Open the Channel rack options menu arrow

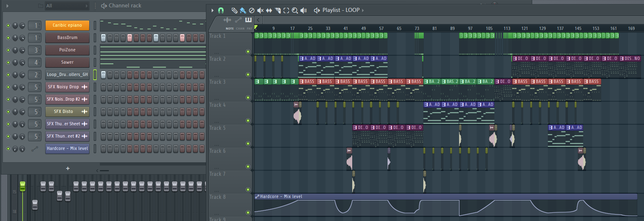[x=8, y=6]
